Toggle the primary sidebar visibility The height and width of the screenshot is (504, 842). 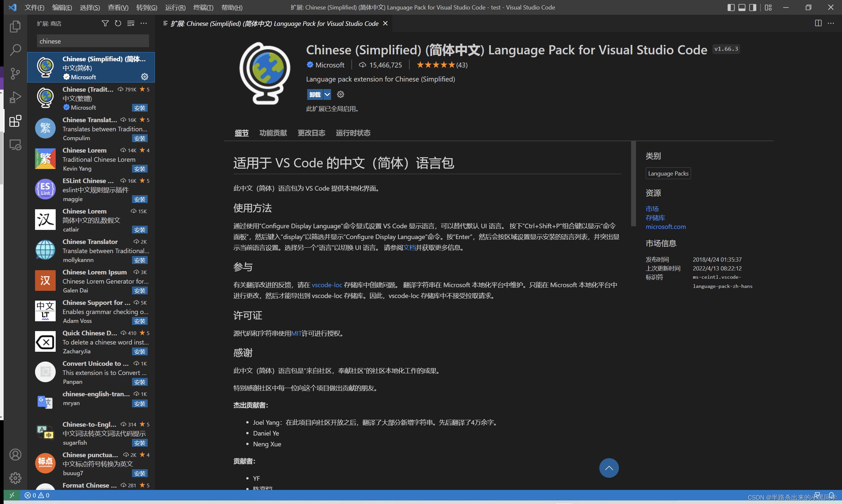pyautogui.click(x=731, y=7)
